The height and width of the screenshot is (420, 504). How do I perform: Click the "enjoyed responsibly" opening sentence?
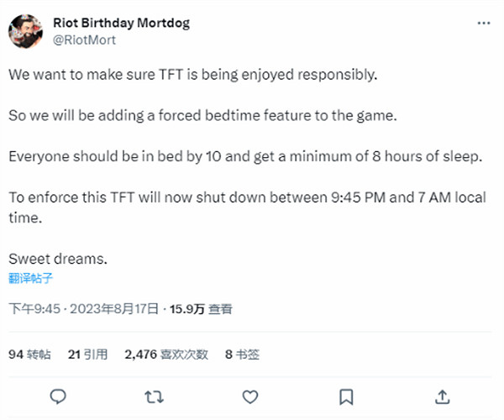tap(194, 76)
